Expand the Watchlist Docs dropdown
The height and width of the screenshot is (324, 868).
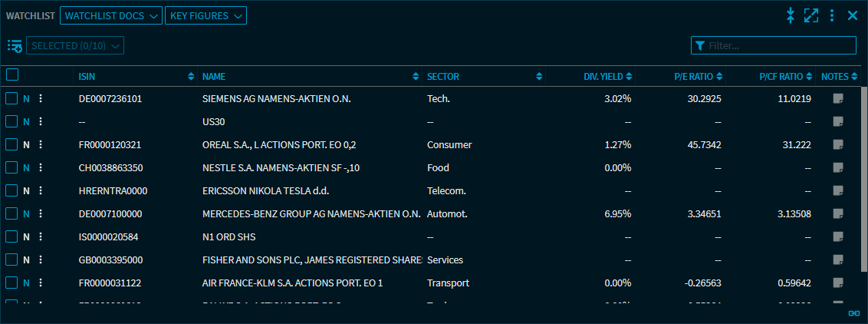tap(111, 15)
